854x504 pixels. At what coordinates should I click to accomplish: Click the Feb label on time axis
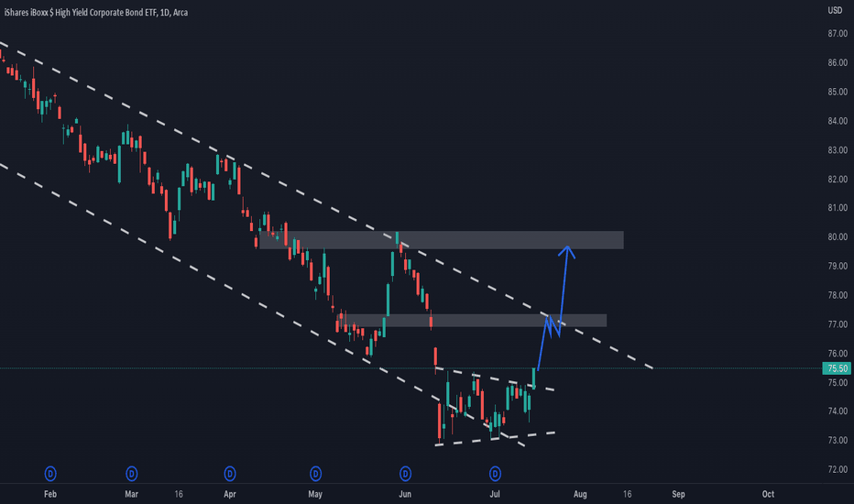pos(50,494)
